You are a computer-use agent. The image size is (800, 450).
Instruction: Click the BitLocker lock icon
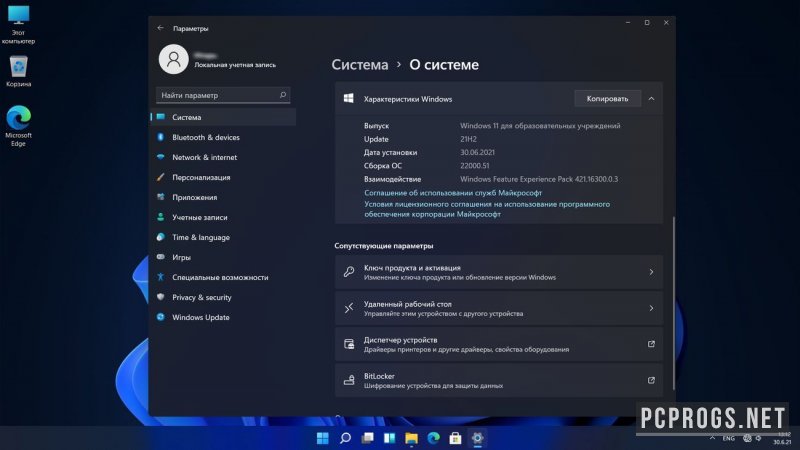pos(349,380)
